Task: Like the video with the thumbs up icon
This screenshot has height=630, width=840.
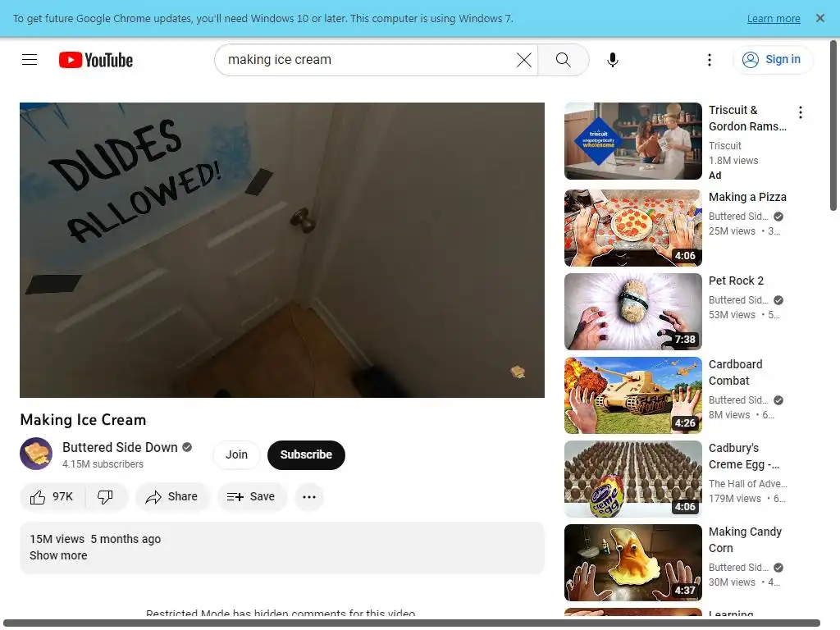Action: 52,497
